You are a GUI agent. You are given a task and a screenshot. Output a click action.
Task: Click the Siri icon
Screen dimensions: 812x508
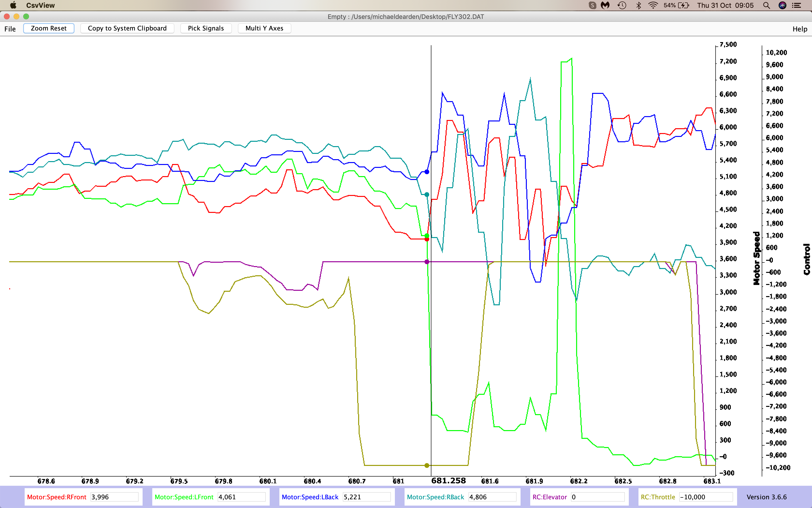783,5
